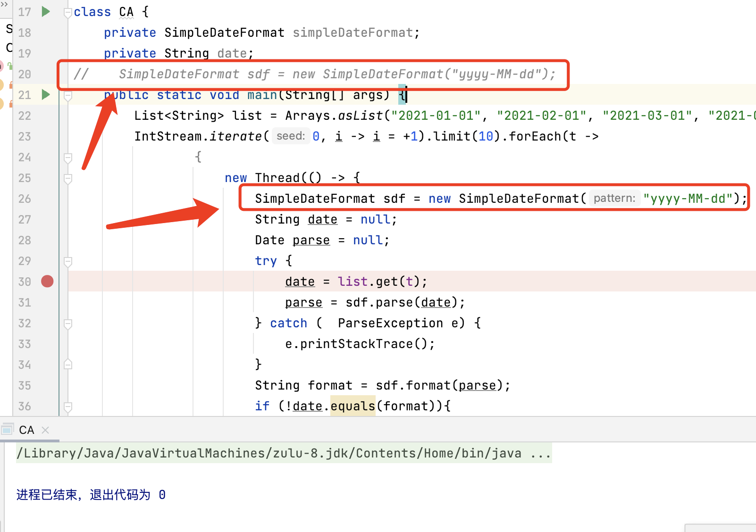Viewport: 756px width, 532px height.
Task: Click line number 26 in the gutter
Action: point(25,199)
